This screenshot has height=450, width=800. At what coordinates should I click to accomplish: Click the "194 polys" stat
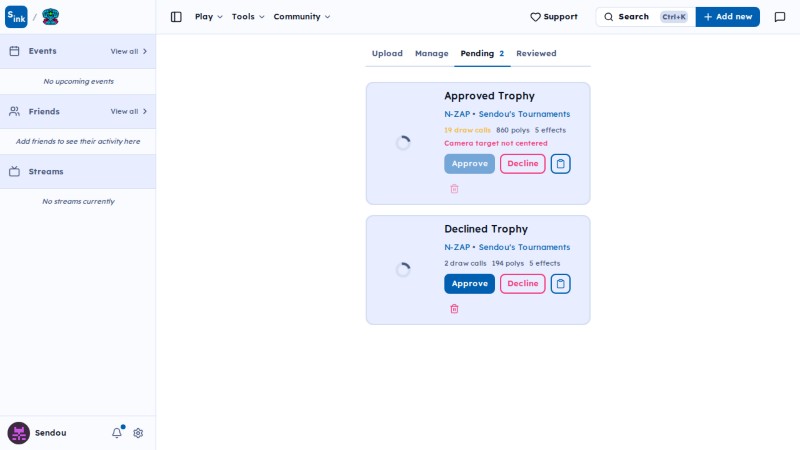pos(508,263)
